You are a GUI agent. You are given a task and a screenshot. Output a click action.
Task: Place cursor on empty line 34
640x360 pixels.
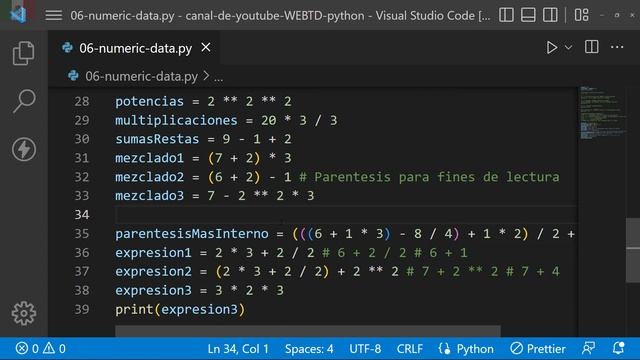click(345, 215)
